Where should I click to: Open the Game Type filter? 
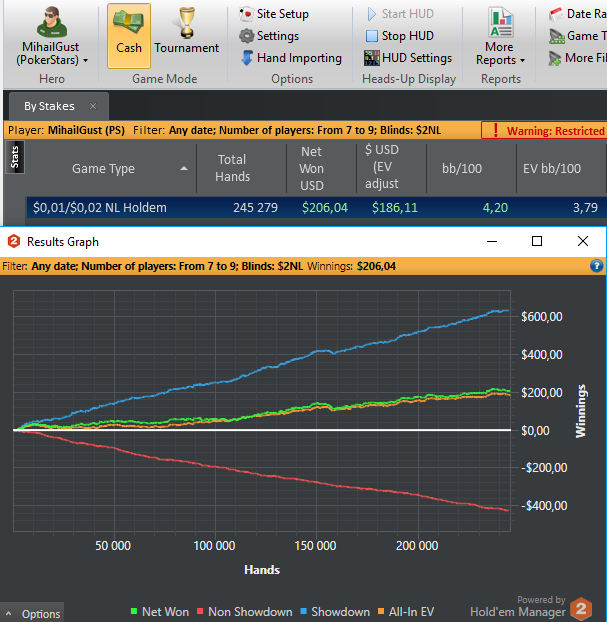[578, 36]
